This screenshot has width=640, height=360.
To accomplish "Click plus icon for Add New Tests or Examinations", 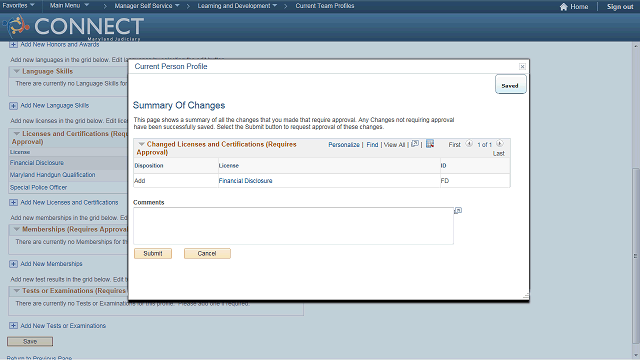I will (x=13, y=326).
